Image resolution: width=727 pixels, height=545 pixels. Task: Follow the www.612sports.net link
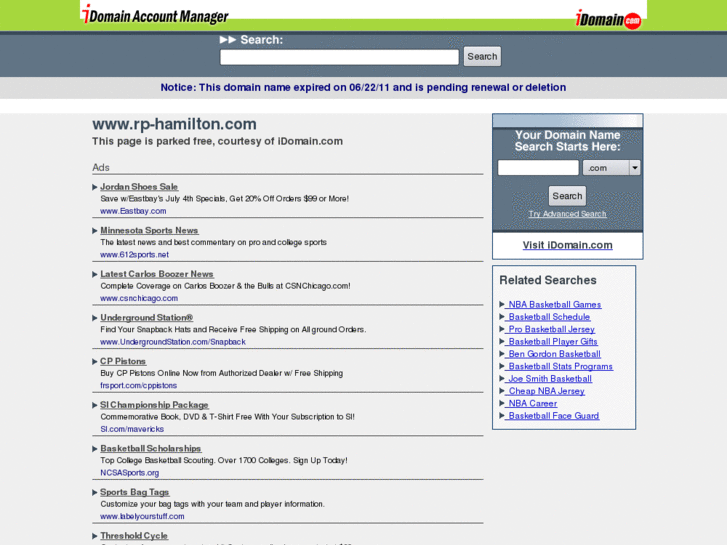pyautogui.click(x=134, y=255)
